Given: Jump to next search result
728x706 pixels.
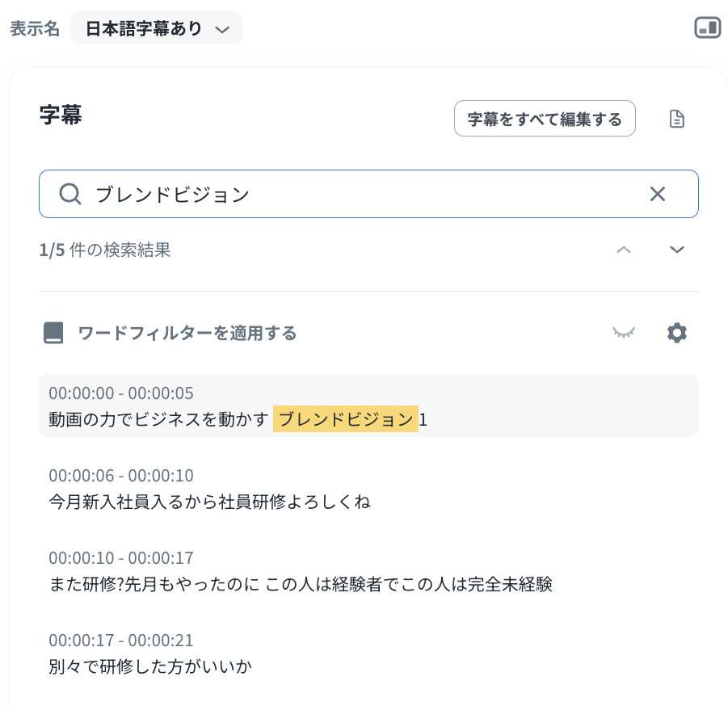Looking at the screenshot, I should point(677,250).
